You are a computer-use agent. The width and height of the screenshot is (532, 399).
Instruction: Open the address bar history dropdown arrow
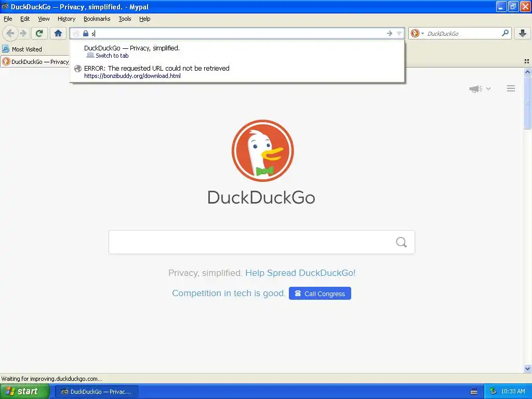pyautogui.click(x=400, y=33)
